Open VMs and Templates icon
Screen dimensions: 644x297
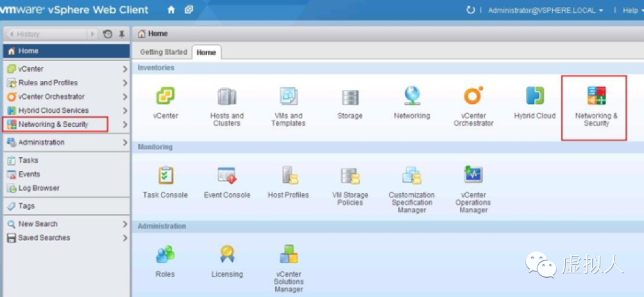[288, 96]
